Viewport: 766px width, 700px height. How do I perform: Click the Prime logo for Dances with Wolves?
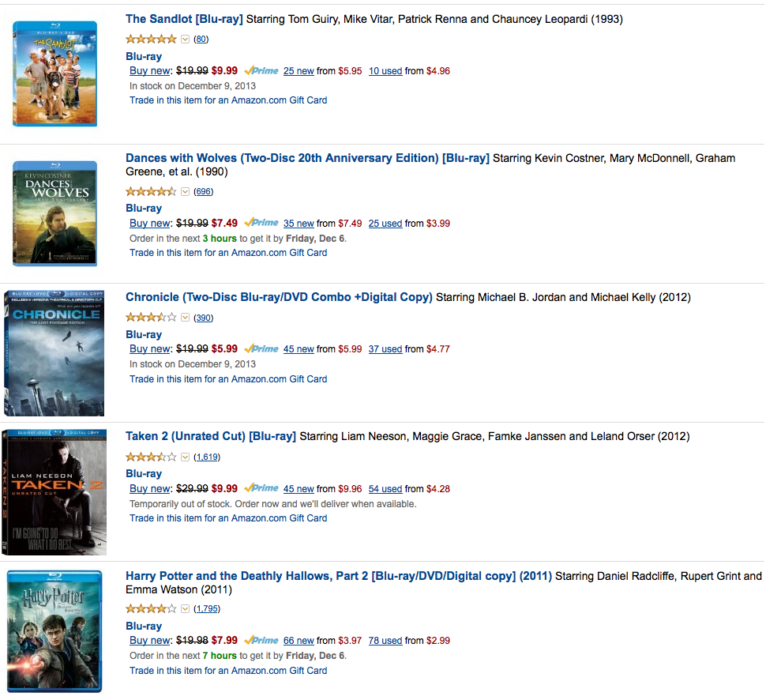tap(261, 223)
